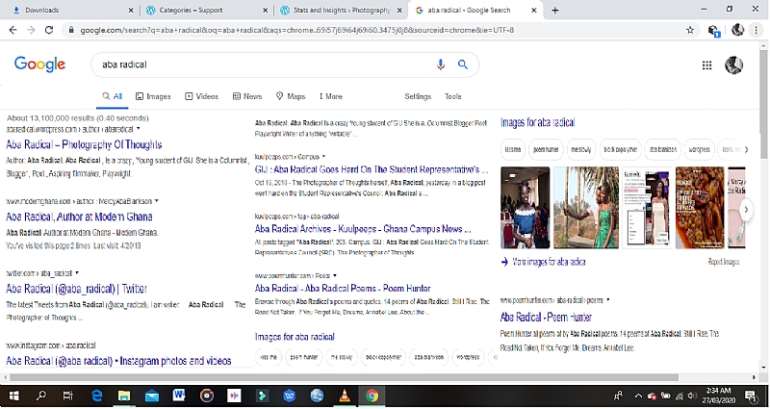Open thumbnail of woman in blue top
Screen dimensions: 770x409
tap(525, 208)
